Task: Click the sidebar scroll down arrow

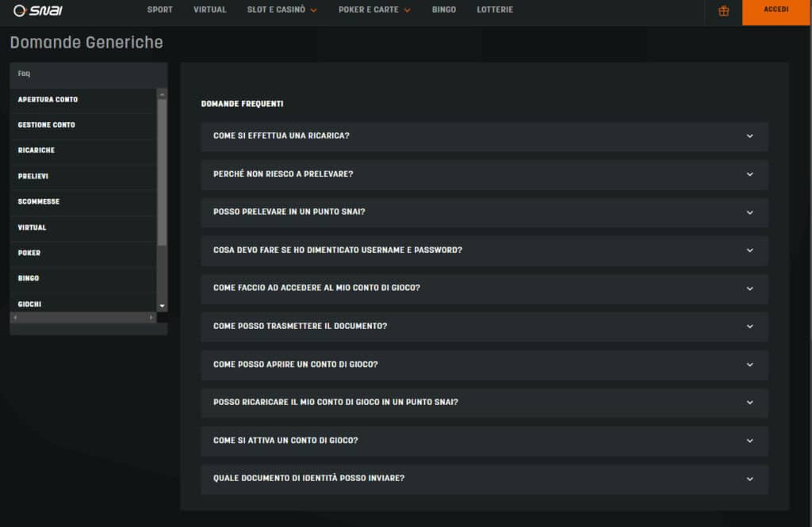Action: (163, 306)
